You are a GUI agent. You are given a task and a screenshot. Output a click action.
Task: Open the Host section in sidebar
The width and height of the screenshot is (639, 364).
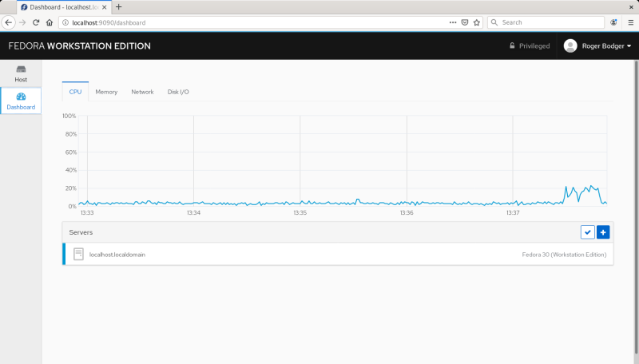click(21, 73)
